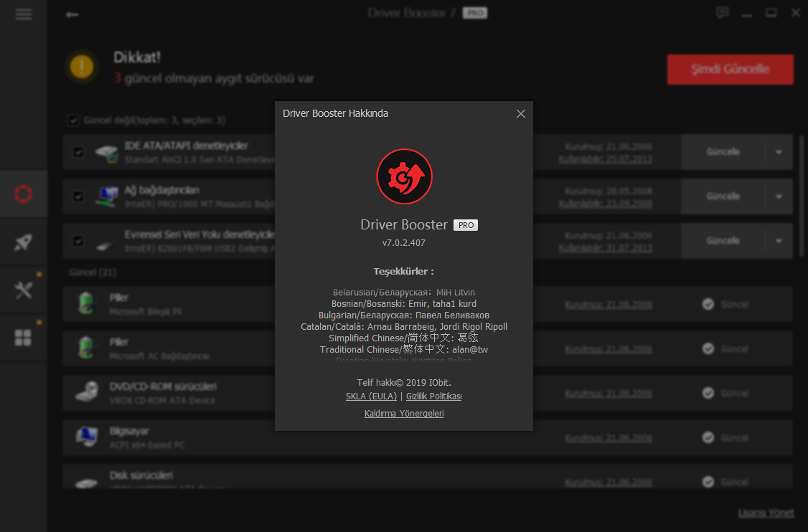
Task: Click Güncel checkmark for Disk sürücüleri row
Action: point(708,482)
